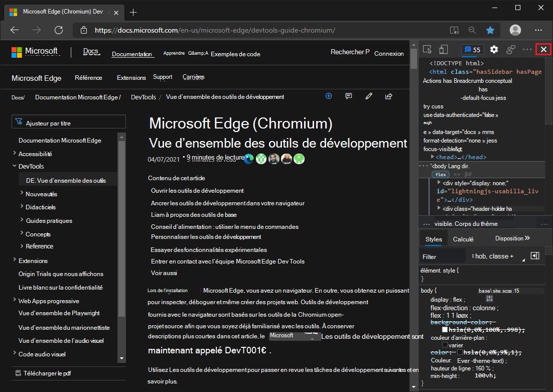This screenshot has width=553, height=392.
Task: Expand the Guides pratiques section
Action: coord(22,220)
